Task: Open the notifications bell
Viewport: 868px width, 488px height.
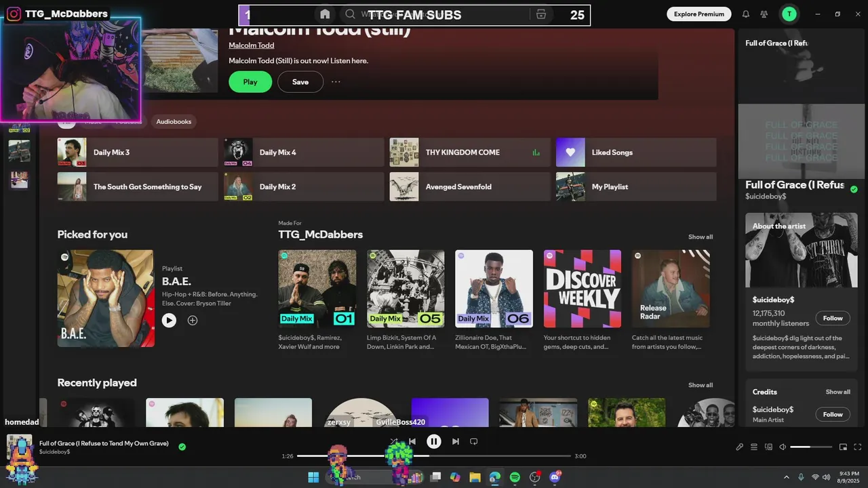Action: point(746,14)
